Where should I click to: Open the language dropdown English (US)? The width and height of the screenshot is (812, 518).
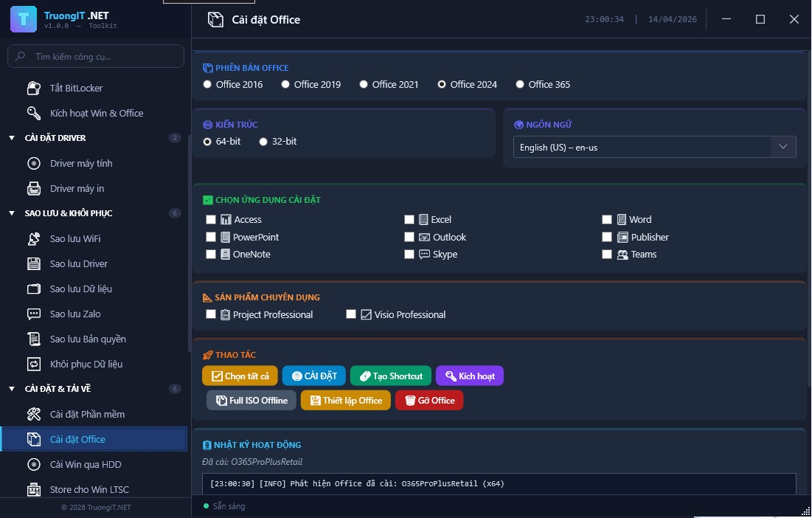tap(654, 148)
